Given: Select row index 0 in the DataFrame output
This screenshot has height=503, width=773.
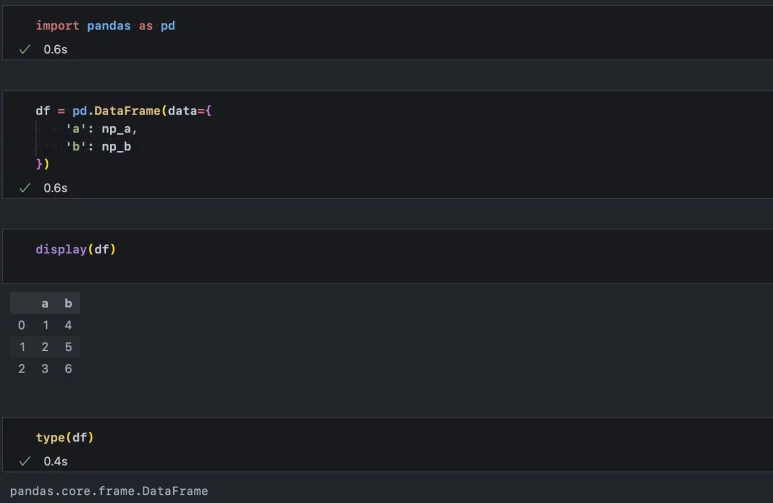Looking at the screenshot, I should click(x=22, y=325).
